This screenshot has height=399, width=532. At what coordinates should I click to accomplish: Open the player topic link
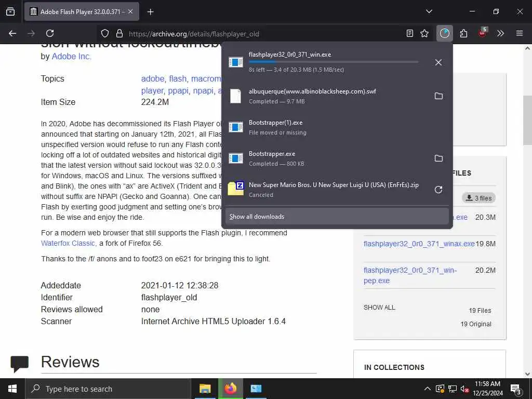pyautogui.click(x=152, y=91)
